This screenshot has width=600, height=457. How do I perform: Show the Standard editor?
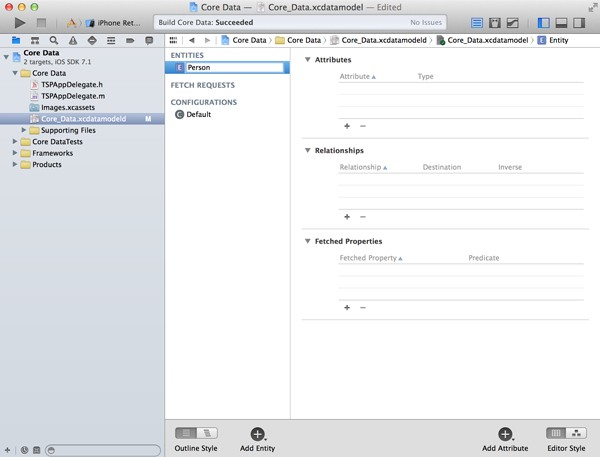point(476,23)
